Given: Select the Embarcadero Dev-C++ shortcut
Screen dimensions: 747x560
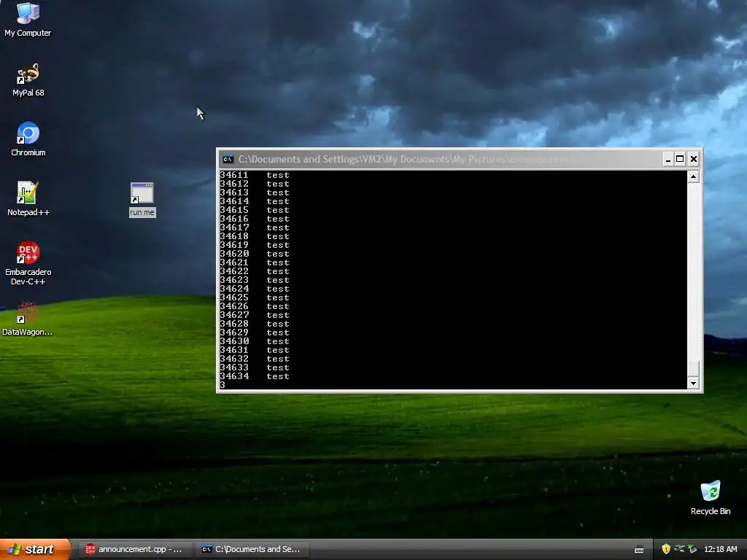Looking at the screenshot, I should 28,263.
